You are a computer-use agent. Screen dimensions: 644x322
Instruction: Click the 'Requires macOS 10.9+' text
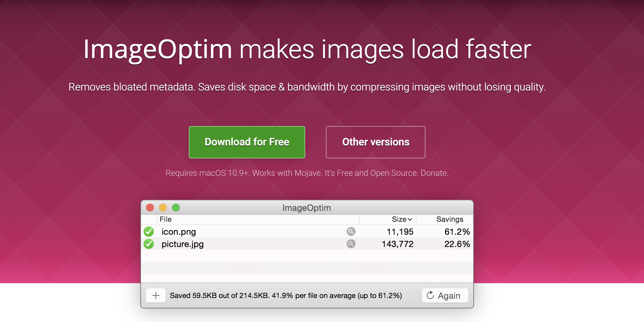pyautogui.click(x=208, y=173)
